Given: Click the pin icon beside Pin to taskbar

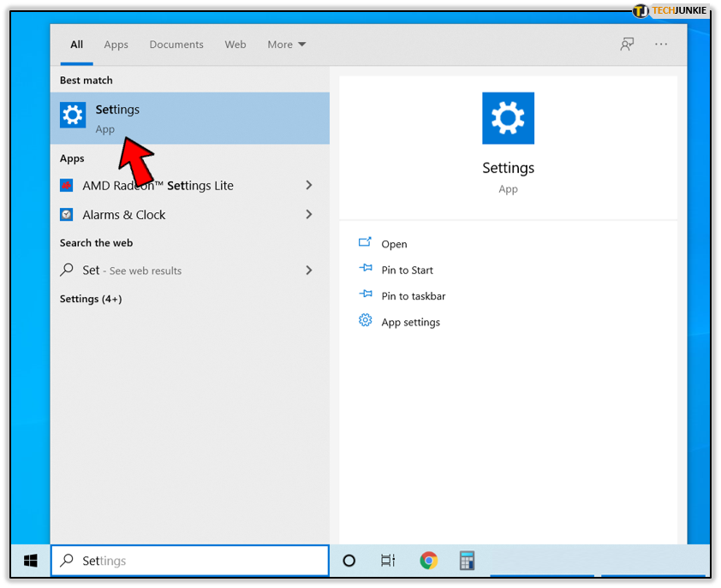Looking at the screenshot, I should click(366, 294).
